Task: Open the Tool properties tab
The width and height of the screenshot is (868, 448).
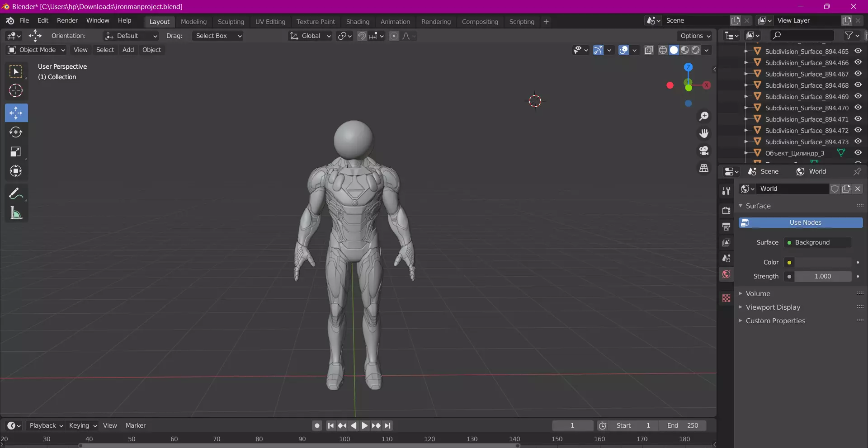Action: tap(726, 191)
